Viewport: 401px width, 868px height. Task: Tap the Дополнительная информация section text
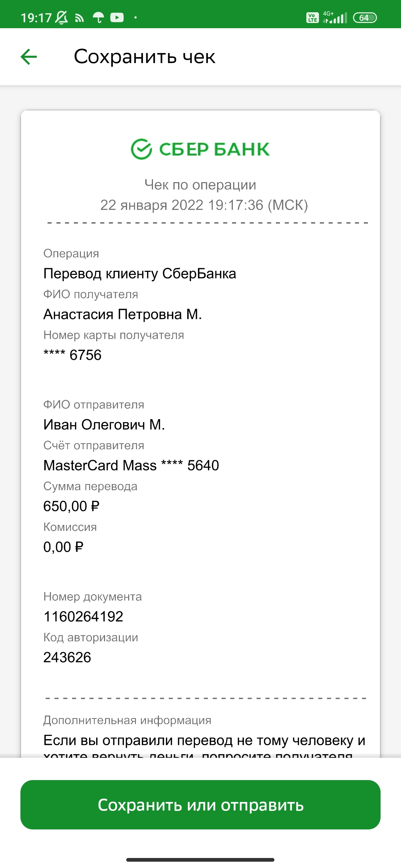[127, 720]
